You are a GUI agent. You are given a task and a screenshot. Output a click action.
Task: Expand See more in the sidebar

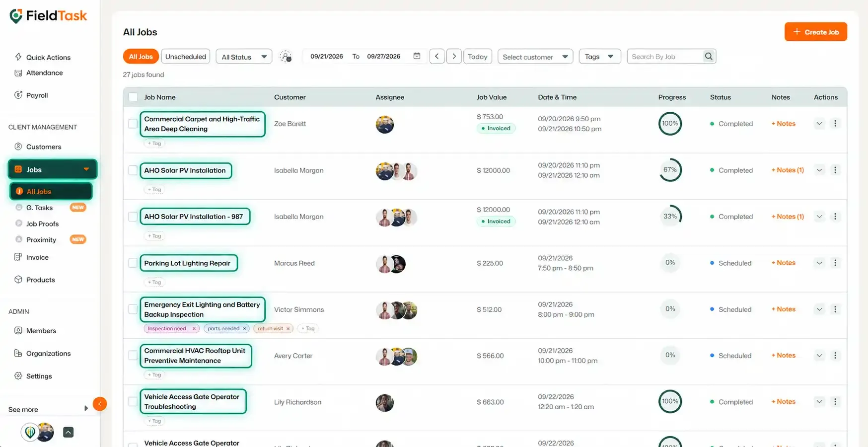click(x=48, y=409)
